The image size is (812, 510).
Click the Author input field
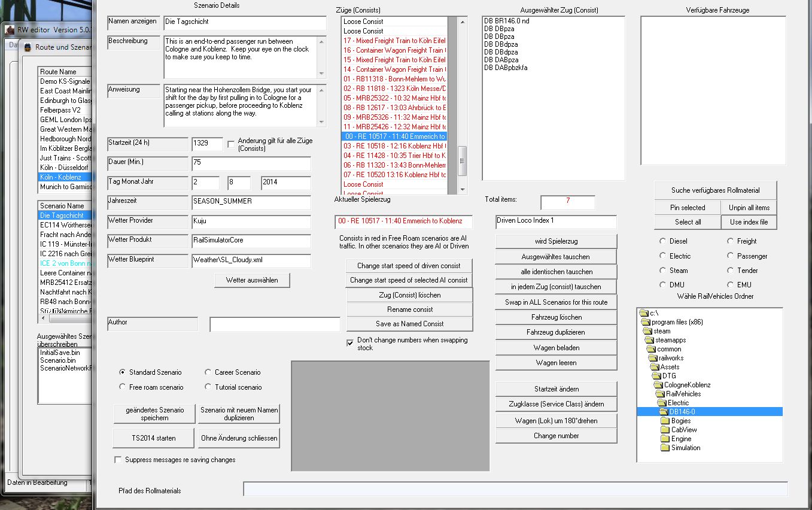coord(274,324)
